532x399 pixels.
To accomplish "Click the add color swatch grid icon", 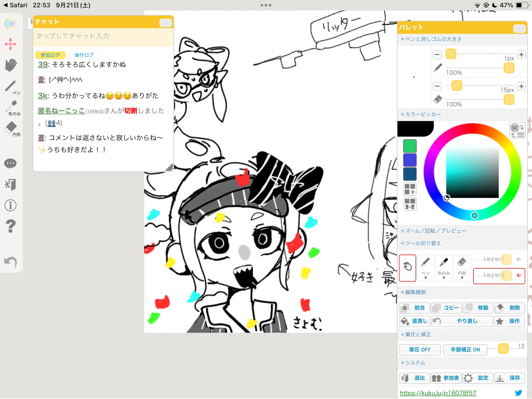I will 410,189.
